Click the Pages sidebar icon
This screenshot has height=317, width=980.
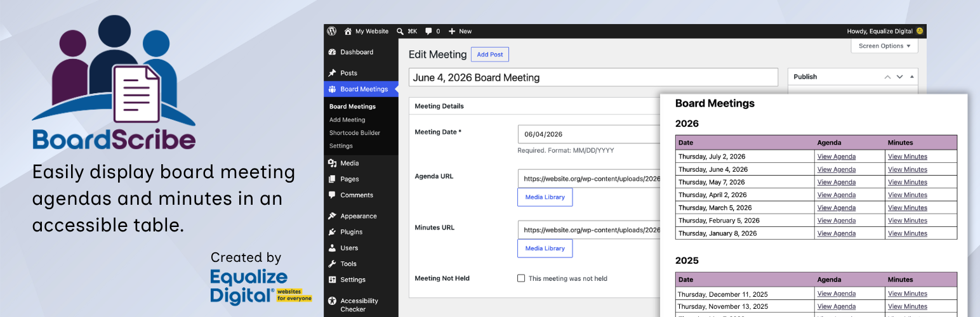[332, 179]
